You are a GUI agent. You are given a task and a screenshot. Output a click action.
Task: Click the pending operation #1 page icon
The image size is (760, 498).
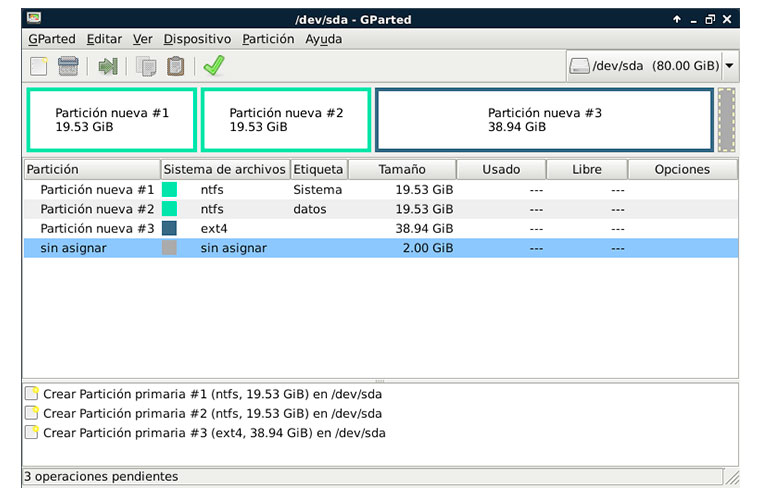32,393
